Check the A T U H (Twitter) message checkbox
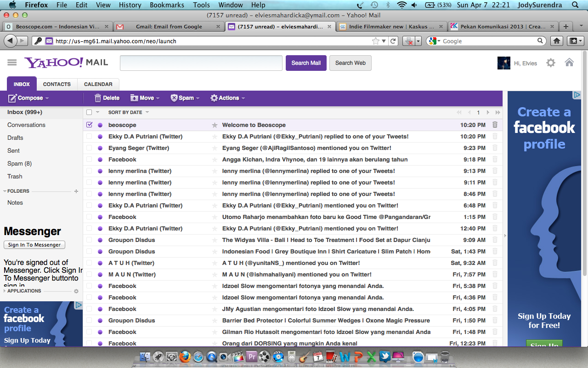Viewport: 588px width, 368px height. click(89, 263)
